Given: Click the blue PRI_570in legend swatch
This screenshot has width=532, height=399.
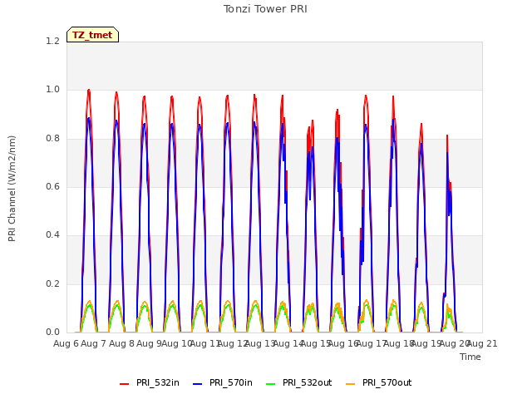Looking at the screenshot, I should 198,384.
